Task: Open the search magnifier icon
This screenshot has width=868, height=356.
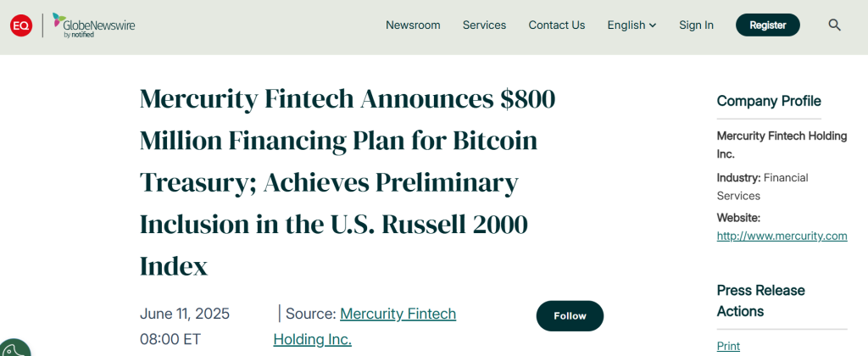Action: [x=834, y=25]
